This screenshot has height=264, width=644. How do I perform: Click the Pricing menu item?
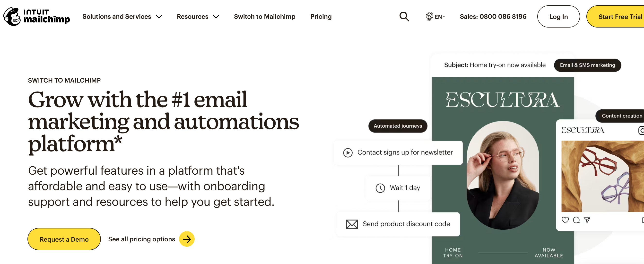pos(321,17)
